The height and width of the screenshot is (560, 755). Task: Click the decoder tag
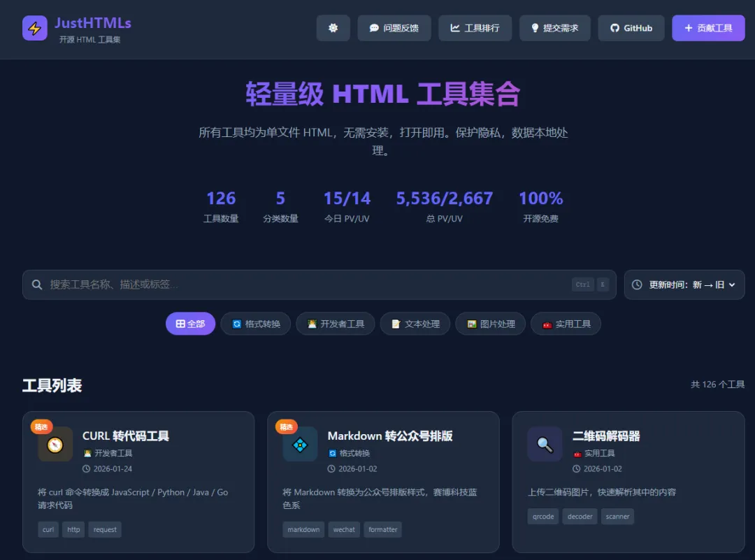580,516
